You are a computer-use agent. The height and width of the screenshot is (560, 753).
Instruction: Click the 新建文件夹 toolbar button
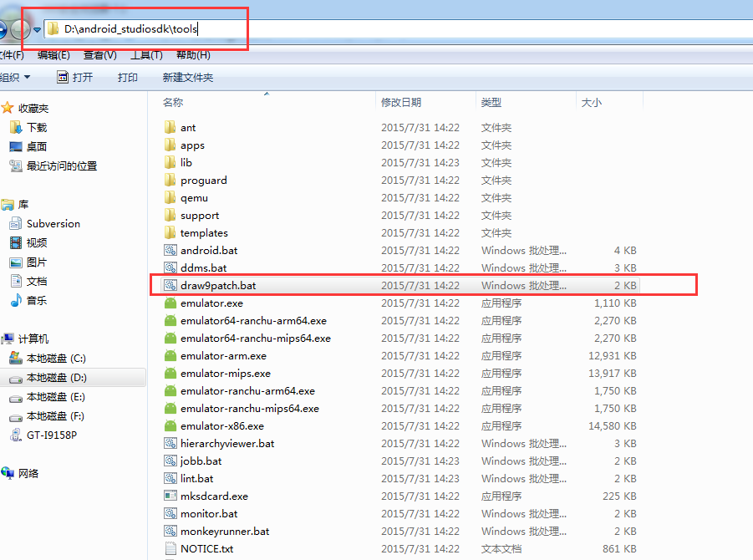point(188,78)
